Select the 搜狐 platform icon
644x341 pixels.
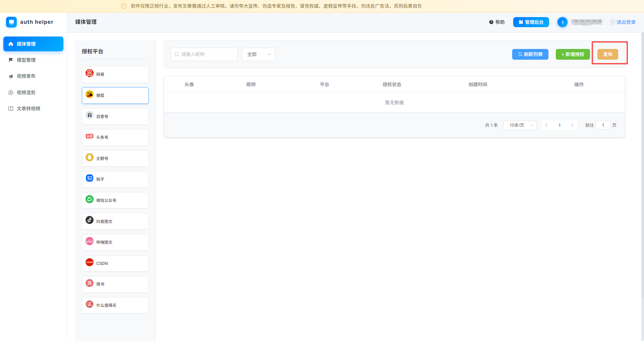pos(90,94)
